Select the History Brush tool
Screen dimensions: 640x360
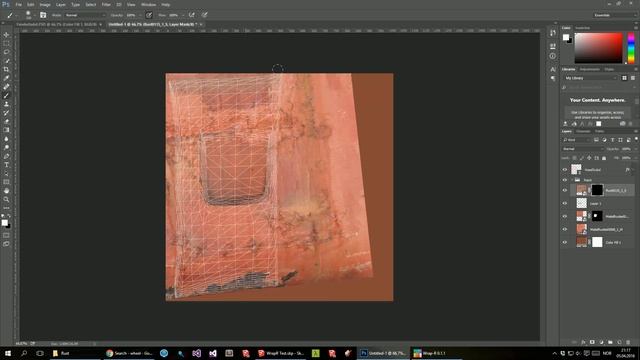tap(6, 113)
